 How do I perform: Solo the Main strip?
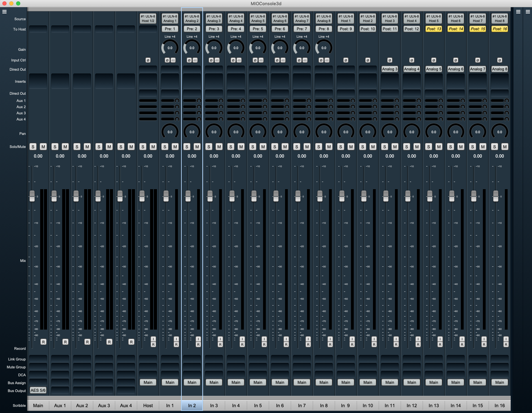pos(33,147)
